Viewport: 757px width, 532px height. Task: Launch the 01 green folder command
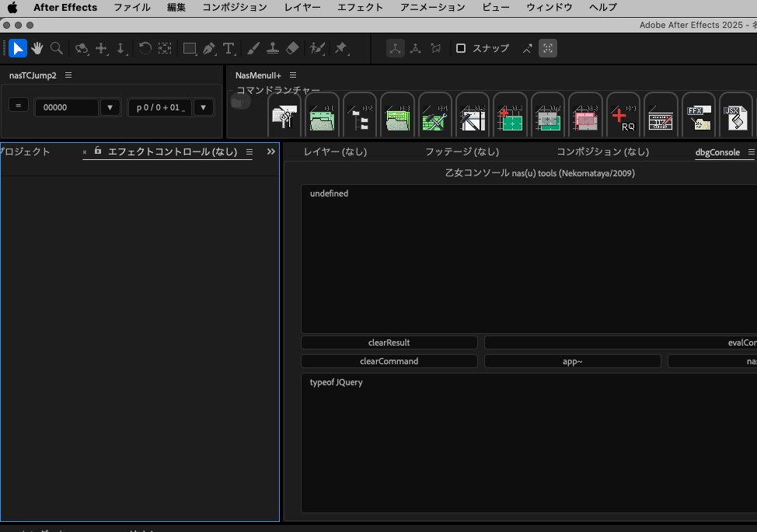point(322,117)
